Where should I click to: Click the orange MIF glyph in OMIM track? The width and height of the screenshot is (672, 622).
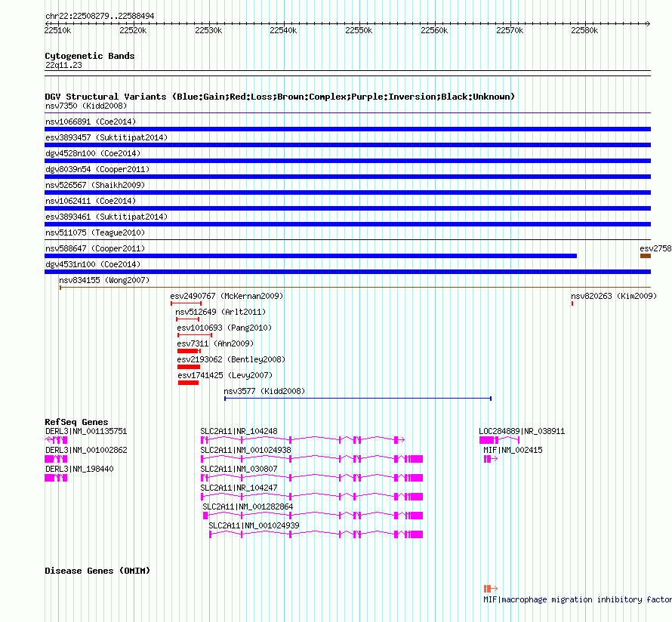491,589
